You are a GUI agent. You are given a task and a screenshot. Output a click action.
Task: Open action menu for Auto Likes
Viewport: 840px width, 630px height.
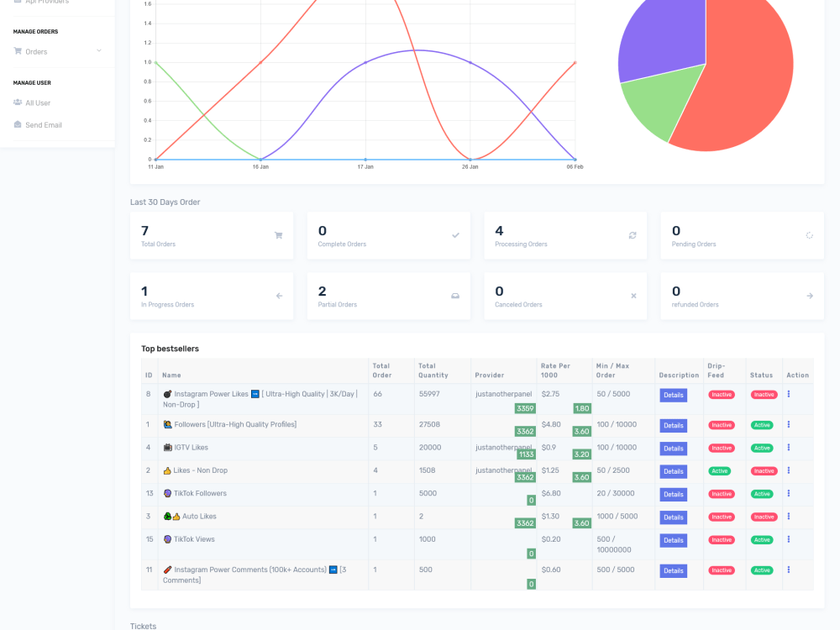[789, 517]
